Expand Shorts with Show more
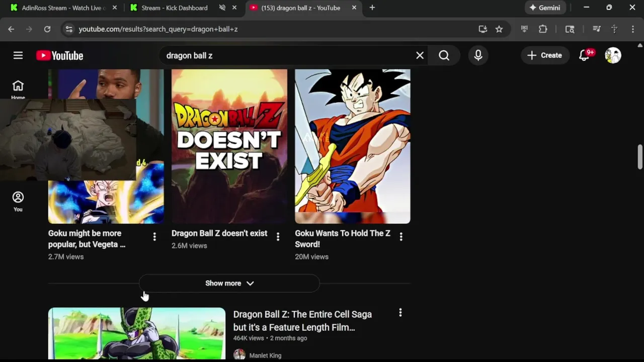Viewport: 644px width, 362px height. (x=229, y=283)
